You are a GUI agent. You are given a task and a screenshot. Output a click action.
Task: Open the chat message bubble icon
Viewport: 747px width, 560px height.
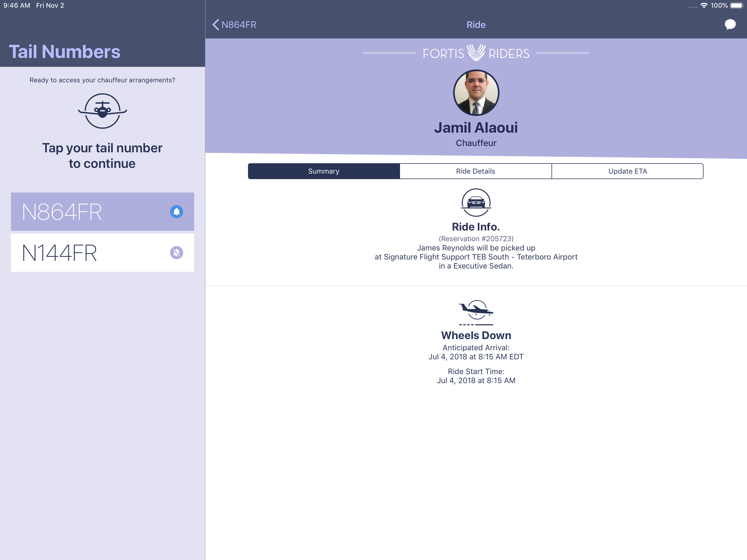[x=730, y=25]
